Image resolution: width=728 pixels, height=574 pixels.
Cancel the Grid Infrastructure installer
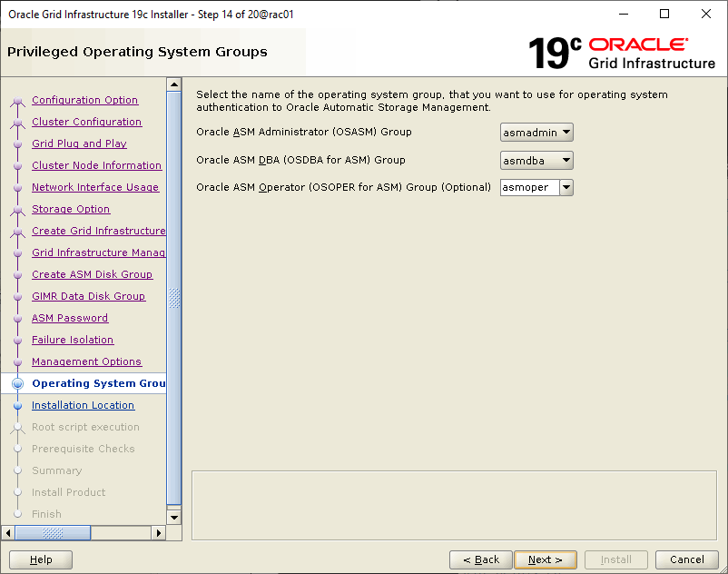point(686,559)
